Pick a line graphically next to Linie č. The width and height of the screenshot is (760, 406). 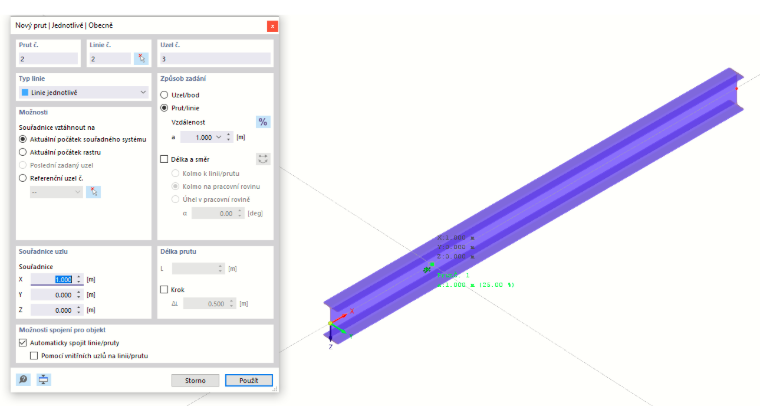pyautogui.click(x=141, y=59)
